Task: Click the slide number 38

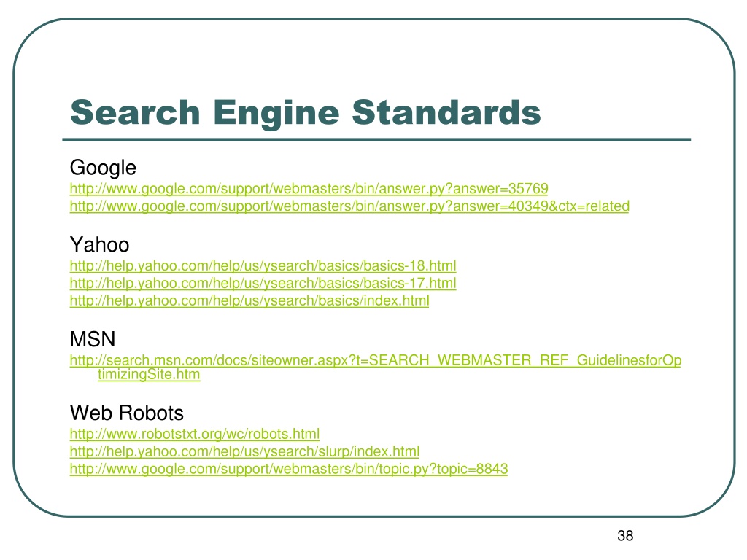Action: click(625, 536)
